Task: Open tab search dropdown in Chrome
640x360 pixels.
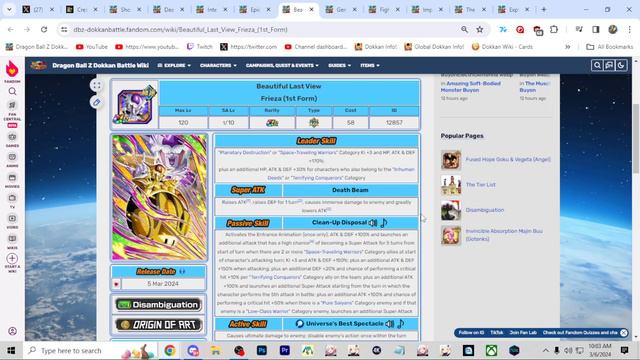Action: click(9, 9)
